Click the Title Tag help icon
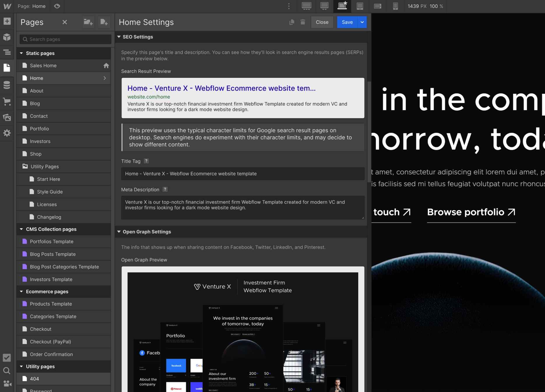This screenshot has width=545, height=392. point(146,161)
